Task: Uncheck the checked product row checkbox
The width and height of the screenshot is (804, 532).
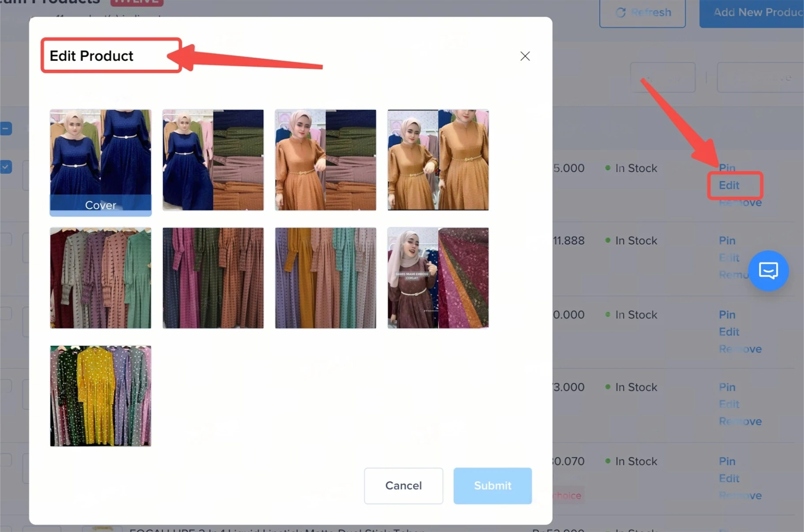Action: click(x=6, y=167)
